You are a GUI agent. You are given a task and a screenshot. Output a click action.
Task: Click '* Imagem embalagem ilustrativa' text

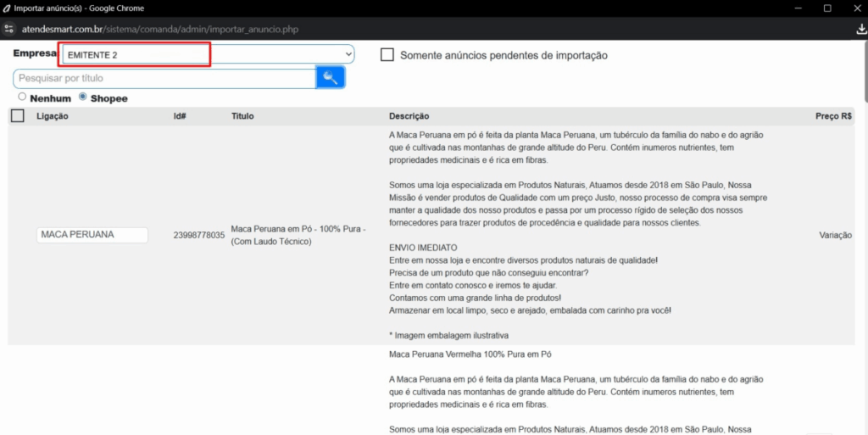pos(449,336)
